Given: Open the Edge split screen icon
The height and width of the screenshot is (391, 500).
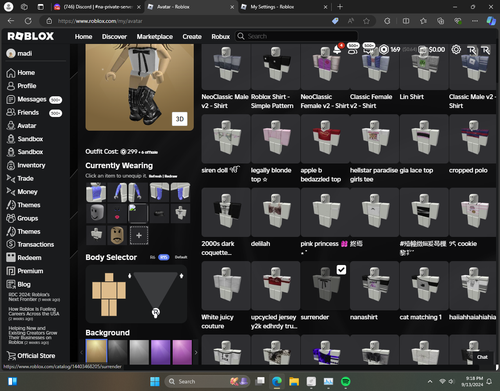Looking at the screenshot, I should click(x=406, y=21).
